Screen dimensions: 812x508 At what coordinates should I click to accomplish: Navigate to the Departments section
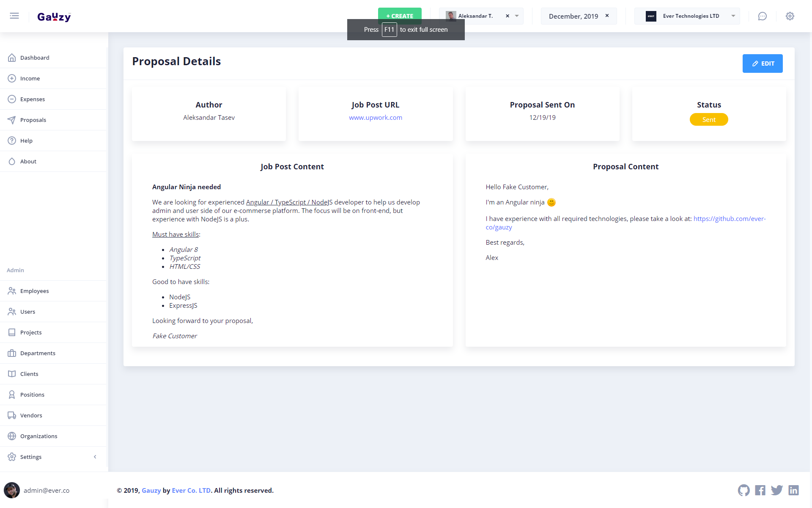click(x=38, y=353)
